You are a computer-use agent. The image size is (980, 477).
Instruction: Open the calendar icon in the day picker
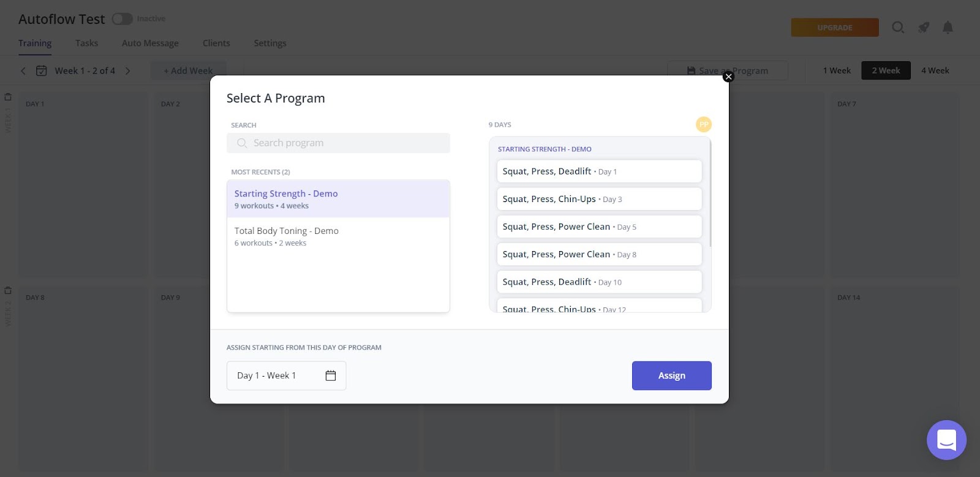331,375
